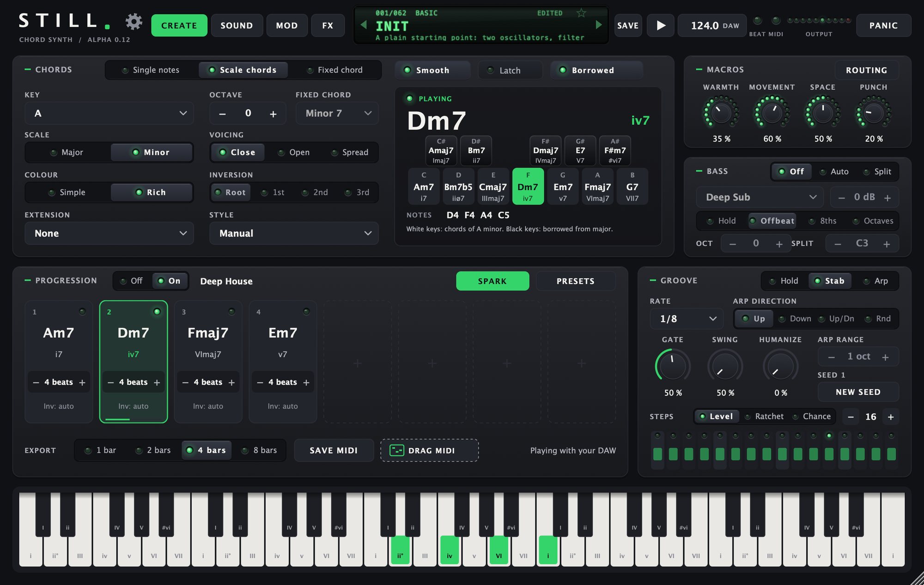
Task: Decrease step count with minus
Action: point(851,417)
